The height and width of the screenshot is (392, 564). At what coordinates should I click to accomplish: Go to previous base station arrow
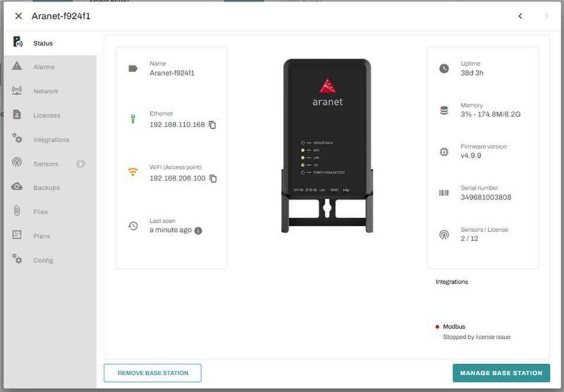pyautogui.click(x=520, y=16)
